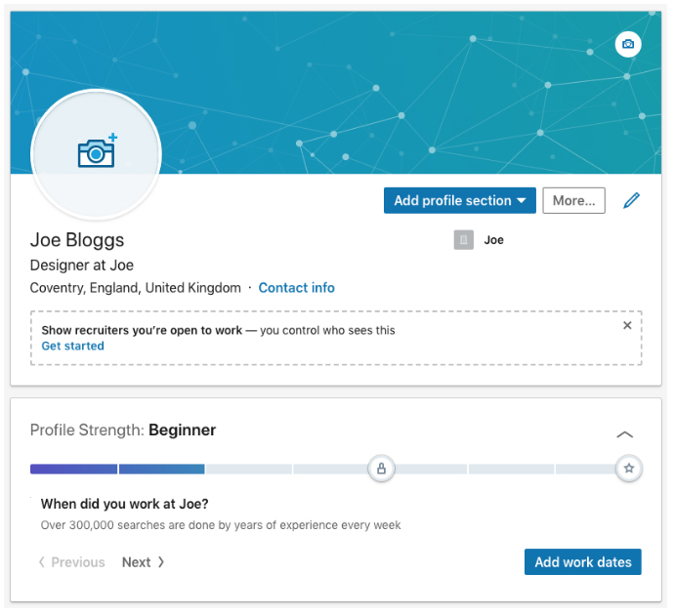The image size is (674, 616).
Task: Click the Joe company name text
Action: (x=493, y=240)
